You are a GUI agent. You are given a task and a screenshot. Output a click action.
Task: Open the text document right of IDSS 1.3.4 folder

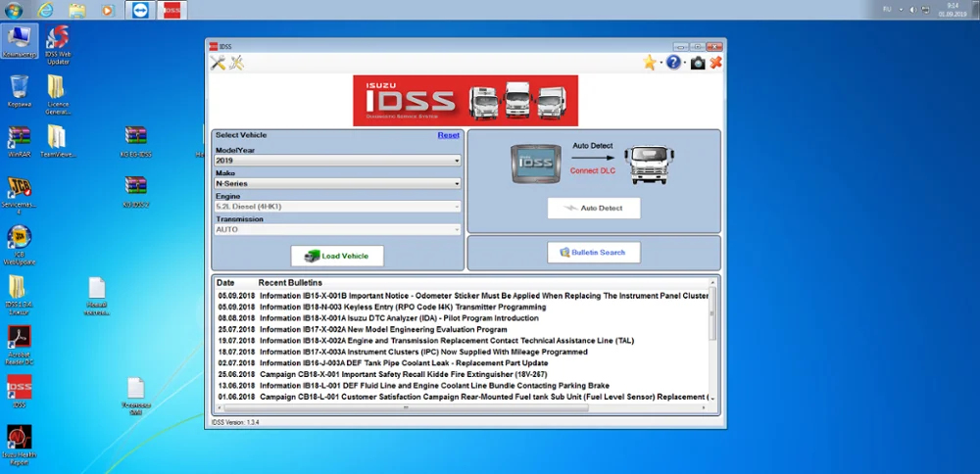[96, 297]
